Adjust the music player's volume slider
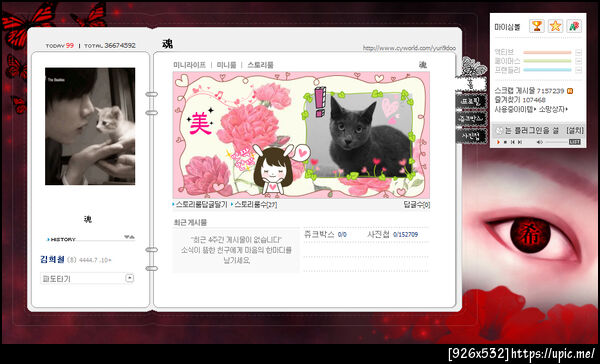Viewport: 600px width, 364px height. 556,142
